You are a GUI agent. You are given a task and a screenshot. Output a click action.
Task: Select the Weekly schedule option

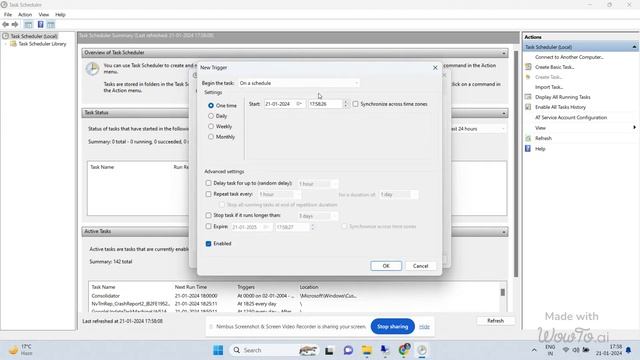pos(211,127)
